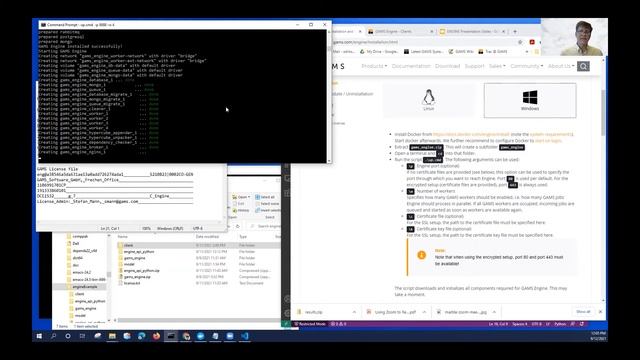Open Community dropdown on GAMS site
The width and height of the screenshot is (640, 360).
pos(527,66)
